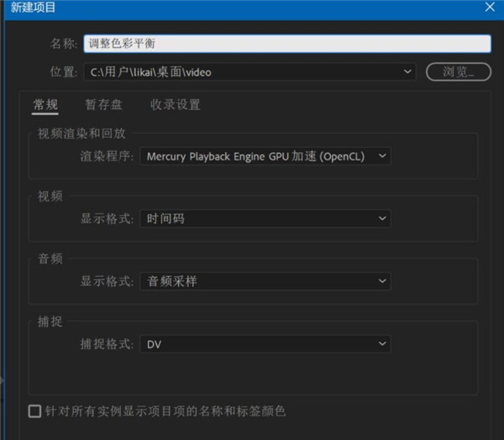Switch to the 暂存盘 tab

click(103, 105)
